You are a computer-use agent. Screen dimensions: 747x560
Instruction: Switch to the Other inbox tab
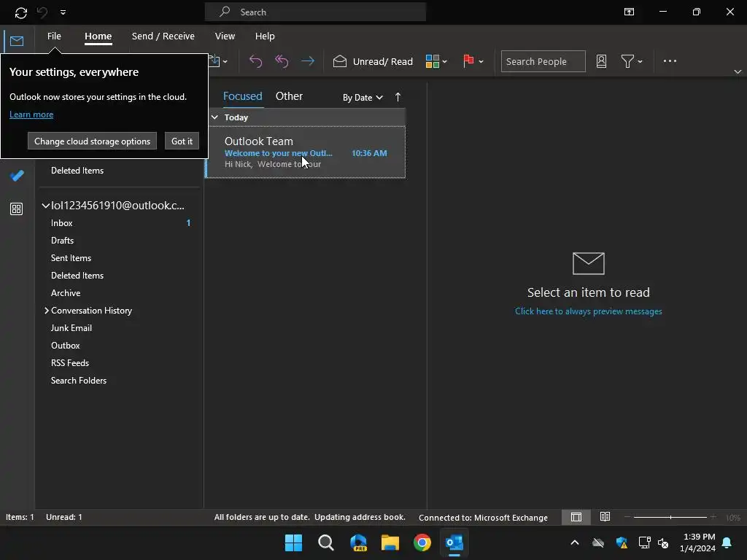click(x=289, y=96)
